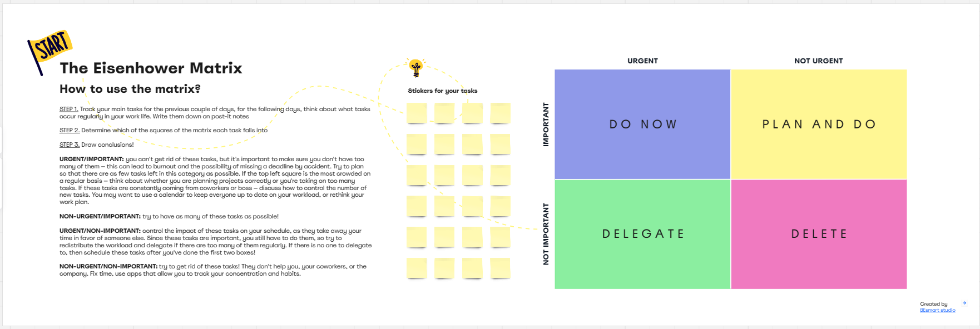Click the yellow lightbulb icon
Screen dimensions: 980x329
[415, 68]
